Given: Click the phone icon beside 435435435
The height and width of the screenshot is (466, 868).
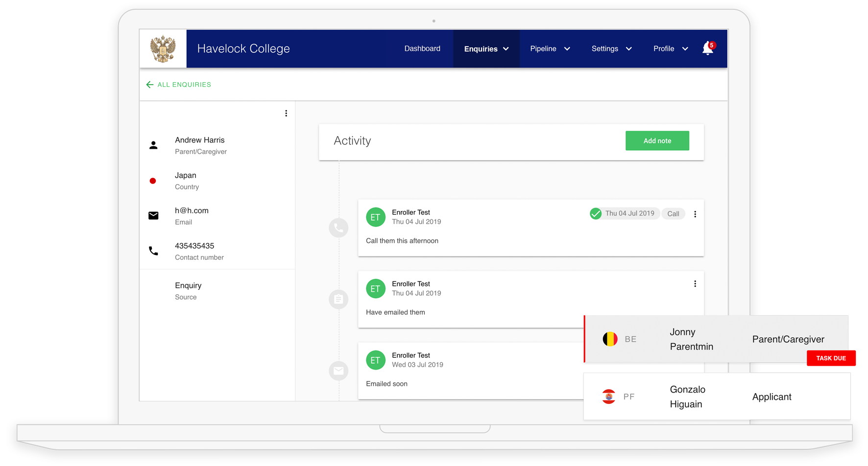Looking at the screenshot, I should click(153, 251).
